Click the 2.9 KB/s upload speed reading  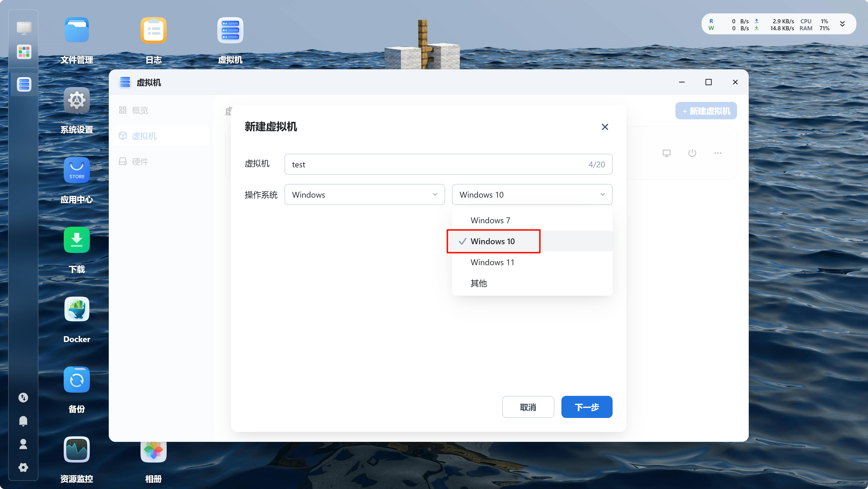(783, 21)
